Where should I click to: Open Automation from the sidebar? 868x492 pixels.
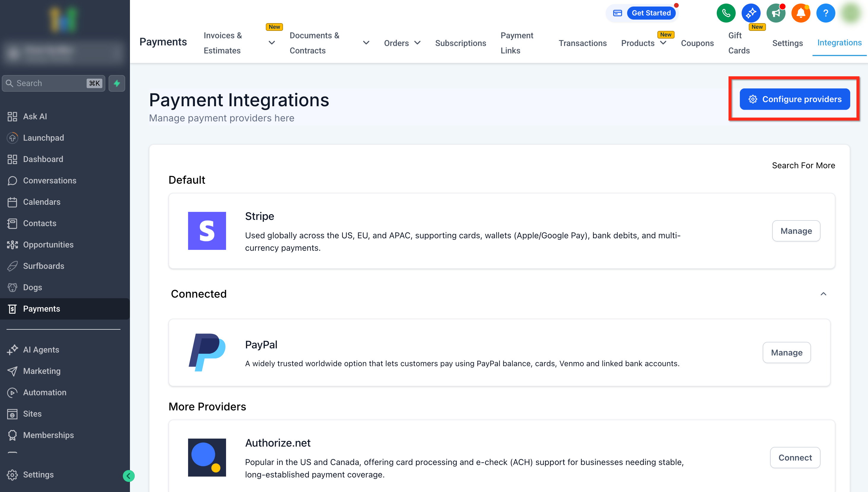pos(44,392)
